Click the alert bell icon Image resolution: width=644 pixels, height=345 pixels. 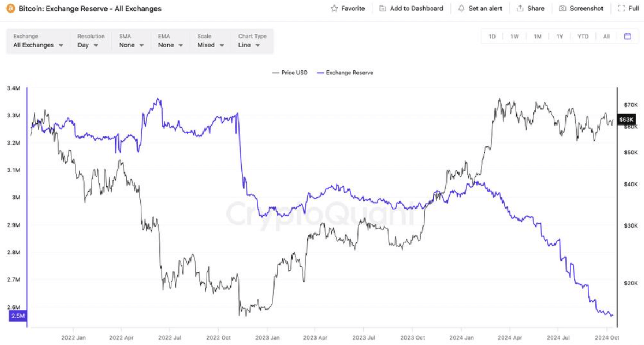tap(462, 9)
